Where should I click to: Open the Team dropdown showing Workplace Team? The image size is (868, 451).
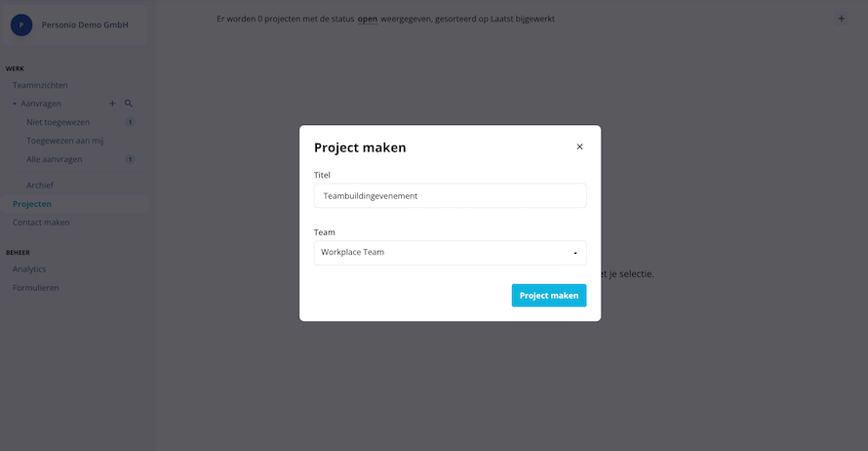pyautogui.click(x=450, y=253)
